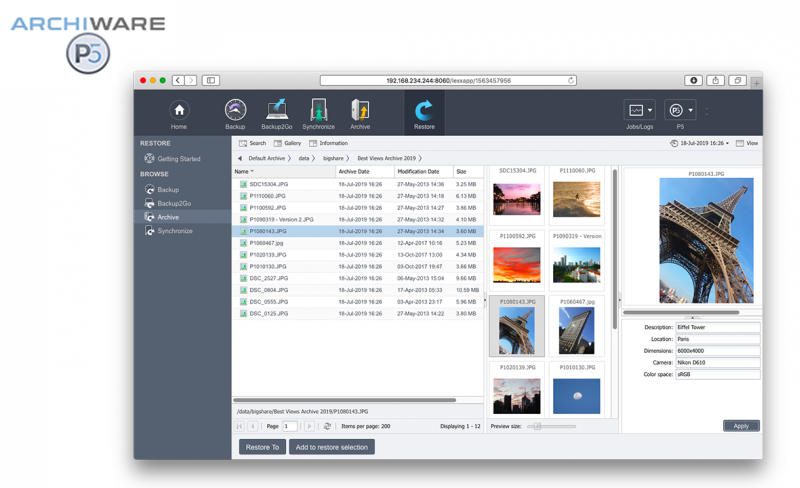
Task: Open the Jobs/Logs dropdown
Action: pos(639,111)
